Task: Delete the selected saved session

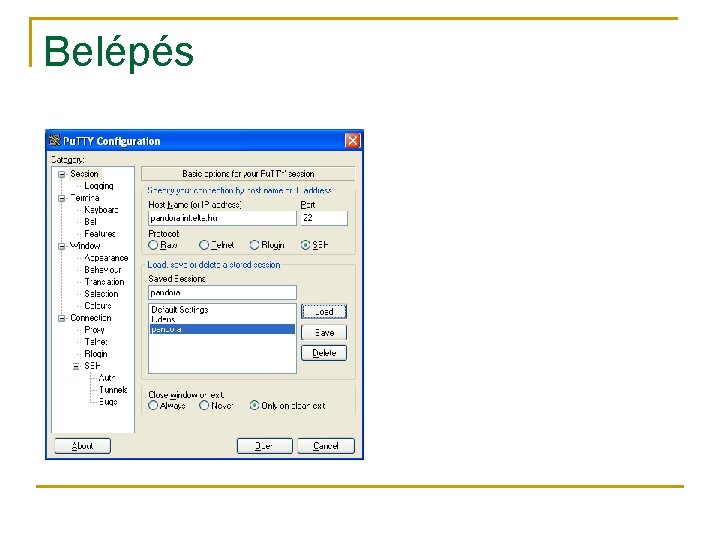Action: tap(324, 353)
